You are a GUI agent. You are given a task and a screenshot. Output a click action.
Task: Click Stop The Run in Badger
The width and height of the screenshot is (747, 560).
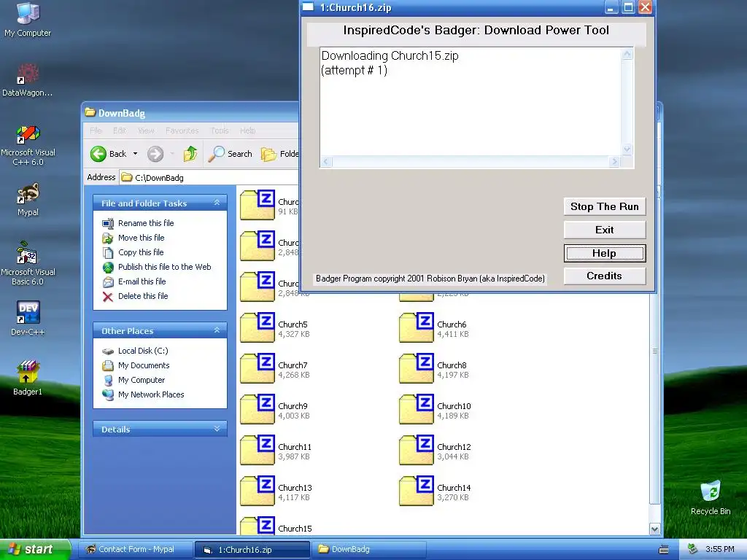pos(605,206)
